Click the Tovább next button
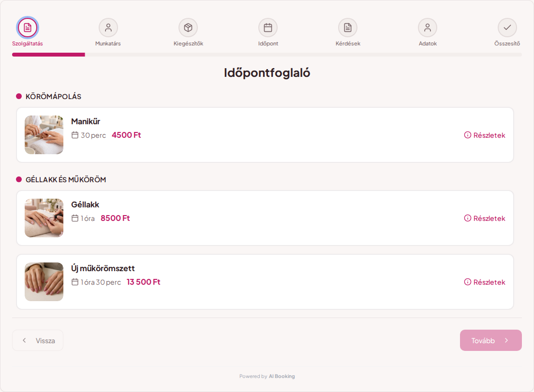The image size is (534, 392). pyautogui.click(x=491, y=340)
